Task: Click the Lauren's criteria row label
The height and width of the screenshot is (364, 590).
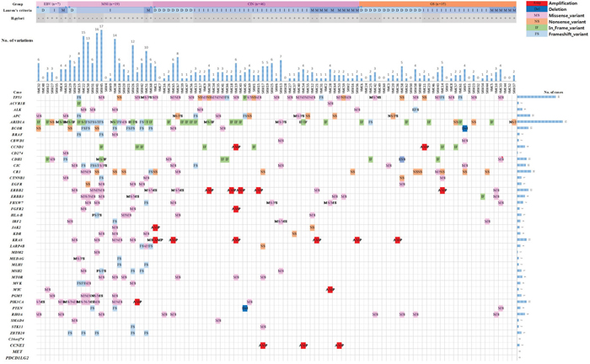Action: (18, 9)
